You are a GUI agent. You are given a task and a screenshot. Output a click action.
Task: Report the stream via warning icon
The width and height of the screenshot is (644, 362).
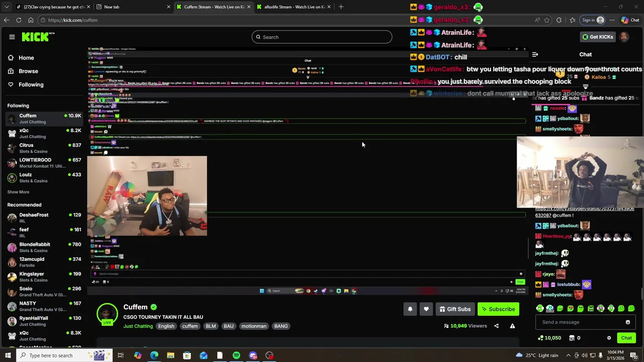tap(512, 326)
